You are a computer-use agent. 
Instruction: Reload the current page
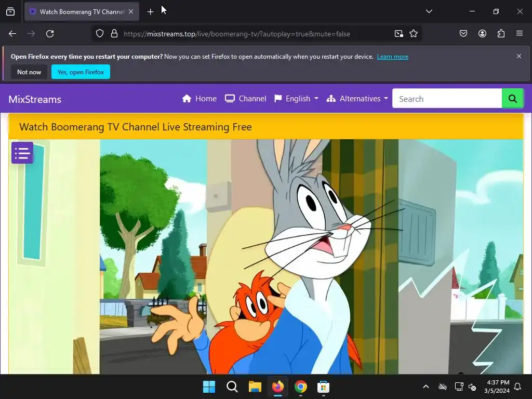click(x=50, y=34)
